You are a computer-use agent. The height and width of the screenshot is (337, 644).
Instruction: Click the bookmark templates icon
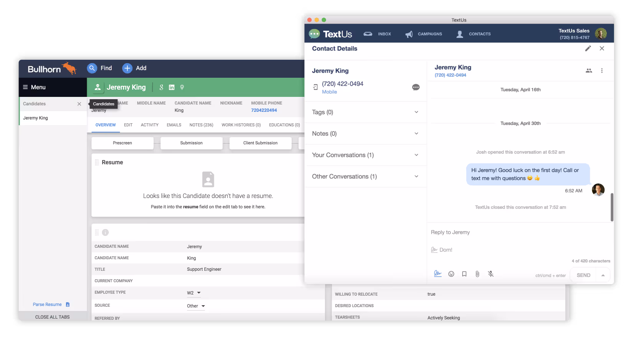(464, 274)
